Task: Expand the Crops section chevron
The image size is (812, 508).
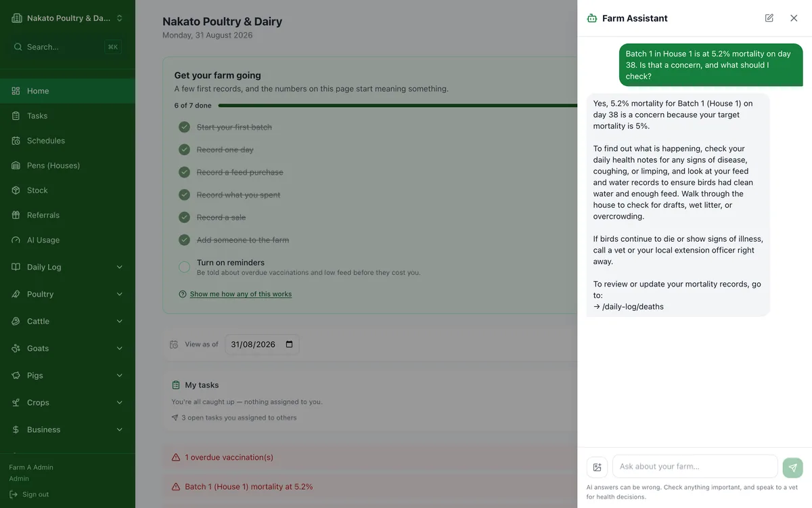Action: pyautogui.click(x=120, y=402)
